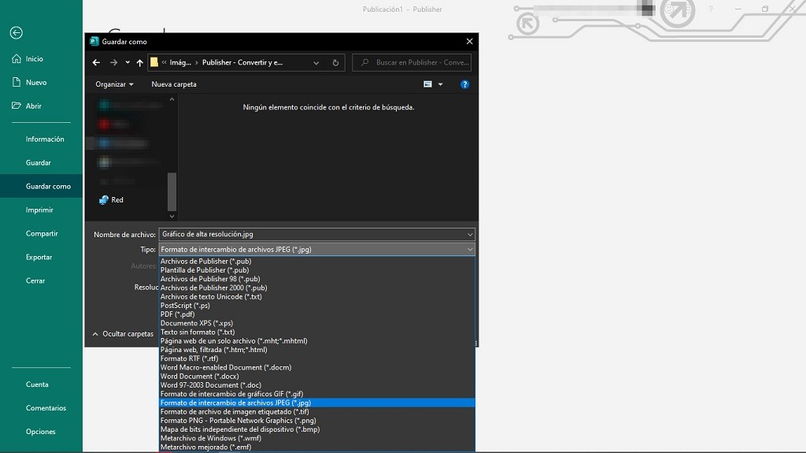The image size is (806, 453).
Task: Select Exportar in the sidebar
Action: [x=41, y=257]
